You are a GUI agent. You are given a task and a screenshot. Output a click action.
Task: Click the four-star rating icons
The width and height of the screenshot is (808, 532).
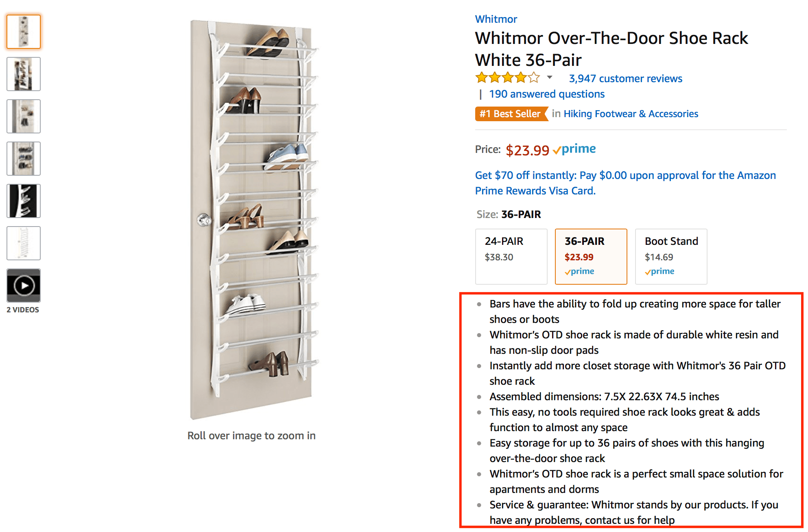507,77
